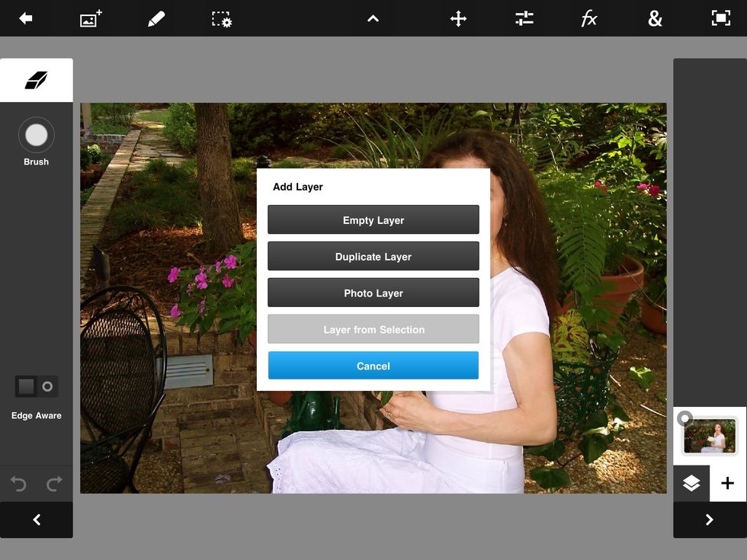Image resolution: width=747 pixels, height=560 pixels.
Task: Expand the right layers panel
Action: (x=709, y=520)
